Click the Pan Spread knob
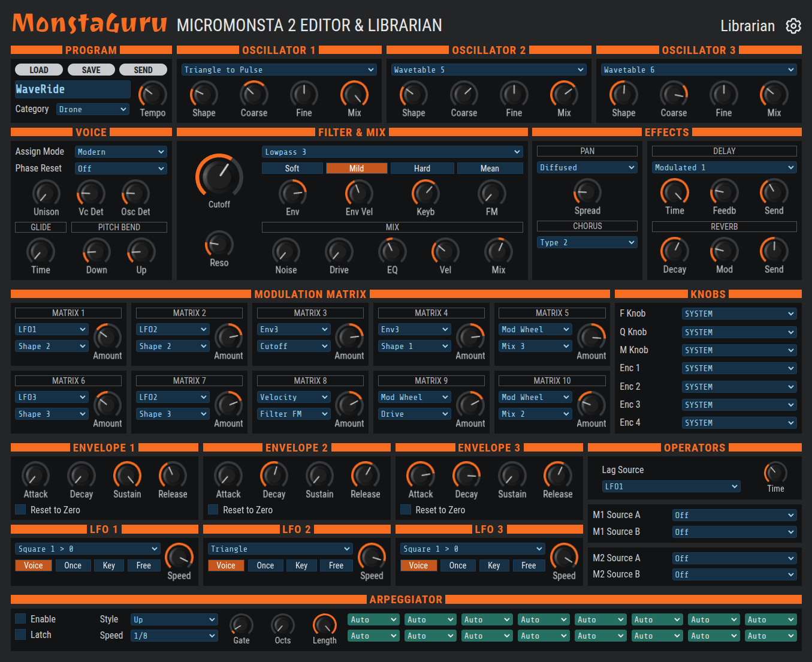 587,192
